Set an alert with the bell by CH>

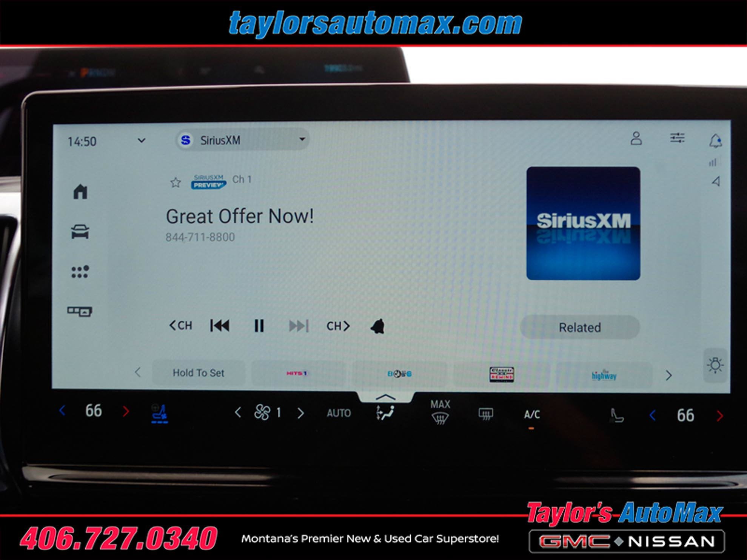coord(377,326)
